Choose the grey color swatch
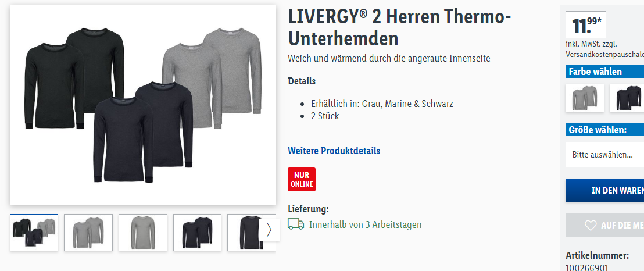 pos(585,98)
